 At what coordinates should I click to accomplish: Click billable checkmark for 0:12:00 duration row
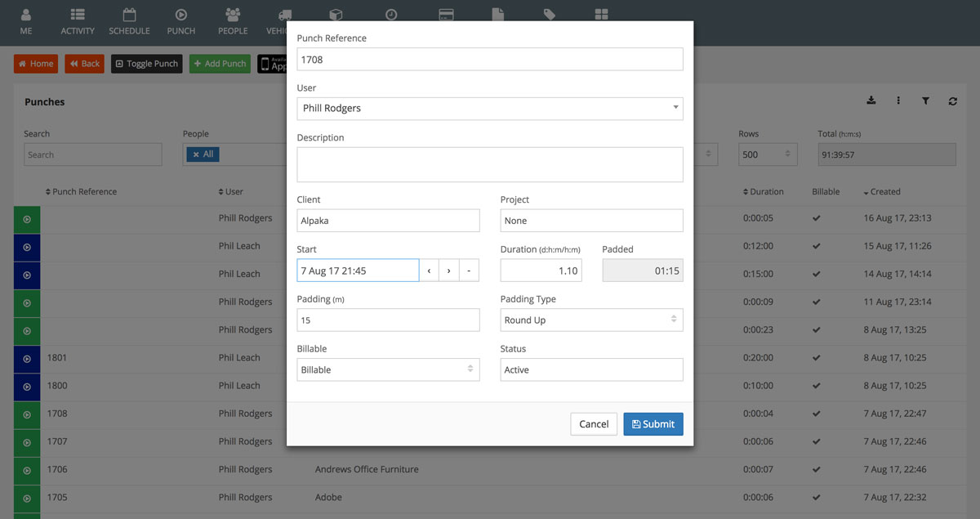(817, 247)
